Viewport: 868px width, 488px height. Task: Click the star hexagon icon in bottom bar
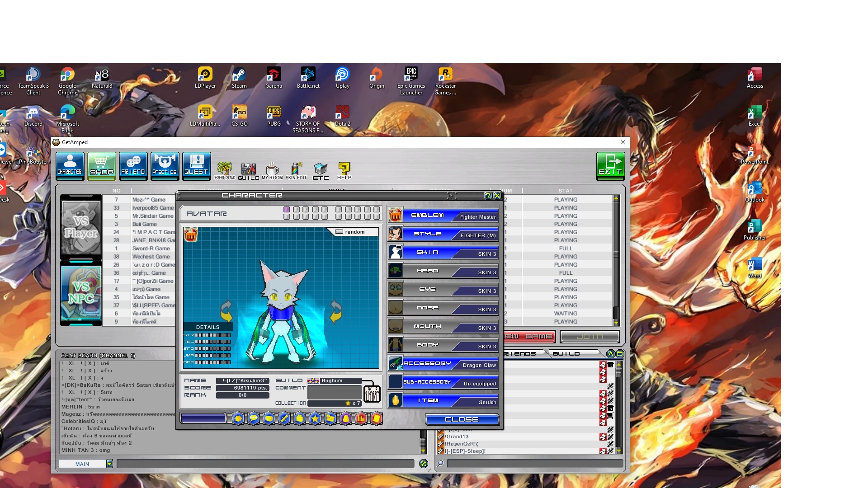click(x=315, y=419)
